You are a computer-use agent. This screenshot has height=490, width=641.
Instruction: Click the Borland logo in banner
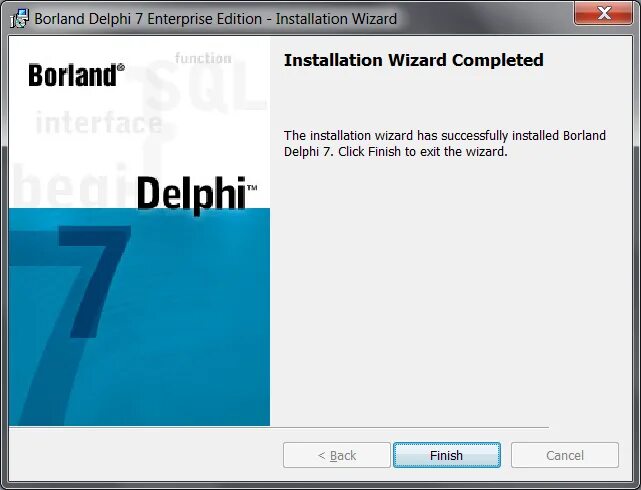(76, 75)
